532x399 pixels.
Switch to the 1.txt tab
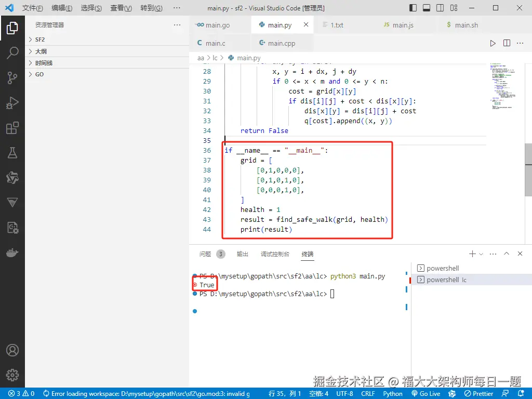[345, 25]
